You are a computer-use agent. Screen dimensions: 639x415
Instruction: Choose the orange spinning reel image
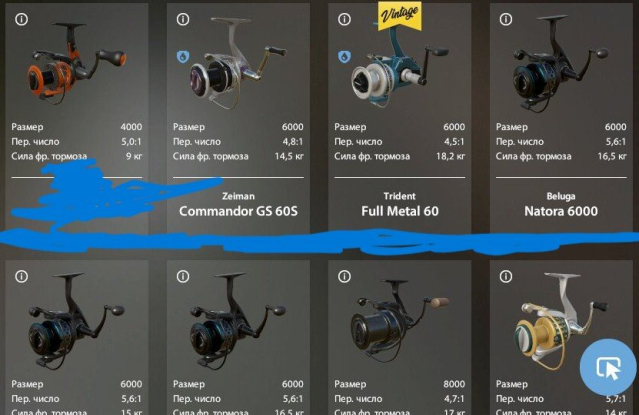tap(77, 62)
